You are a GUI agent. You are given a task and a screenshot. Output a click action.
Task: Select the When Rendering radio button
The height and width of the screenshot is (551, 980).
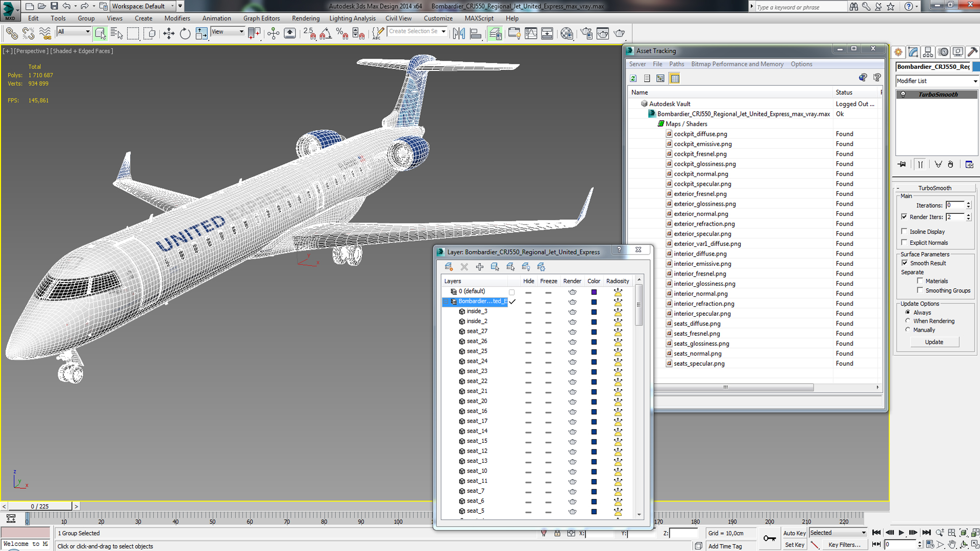click(908, 321)
